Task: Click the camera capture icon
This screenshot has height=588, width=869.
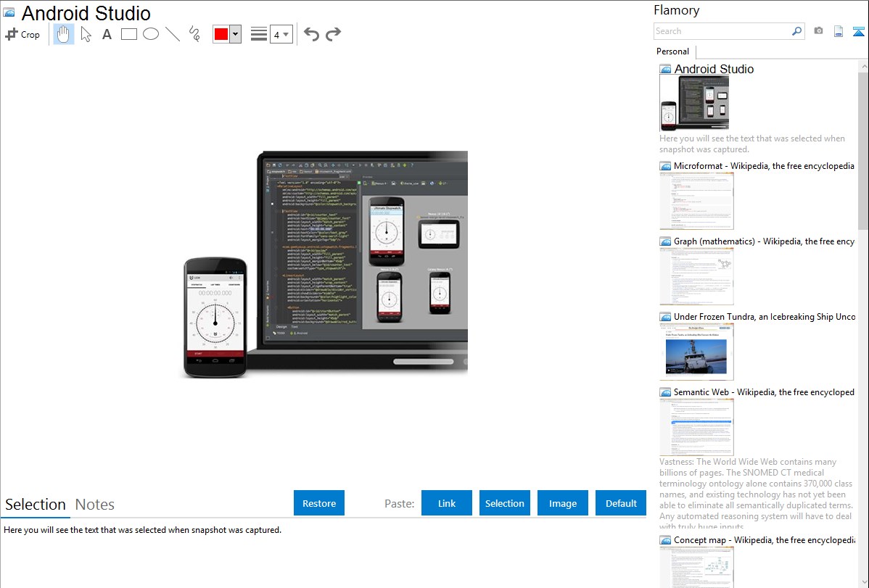Action: (818, 31)
